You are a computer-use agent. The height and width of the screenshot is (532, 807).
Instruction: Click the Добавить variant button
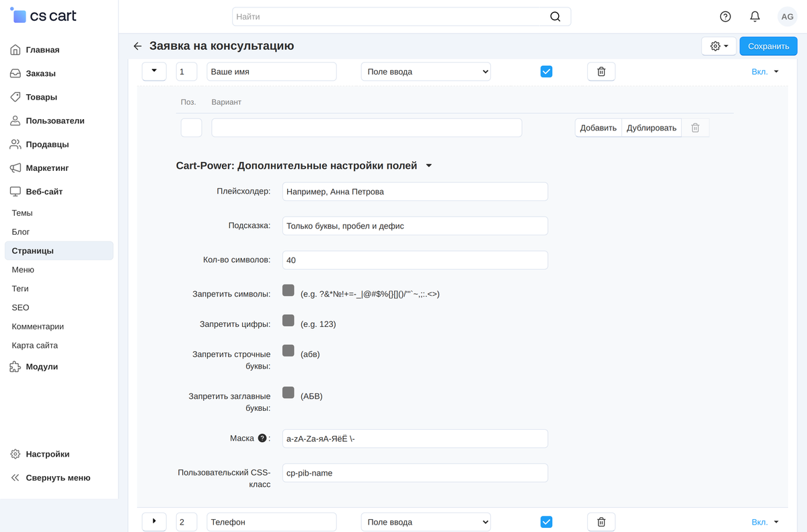click(x=598, y=128)
